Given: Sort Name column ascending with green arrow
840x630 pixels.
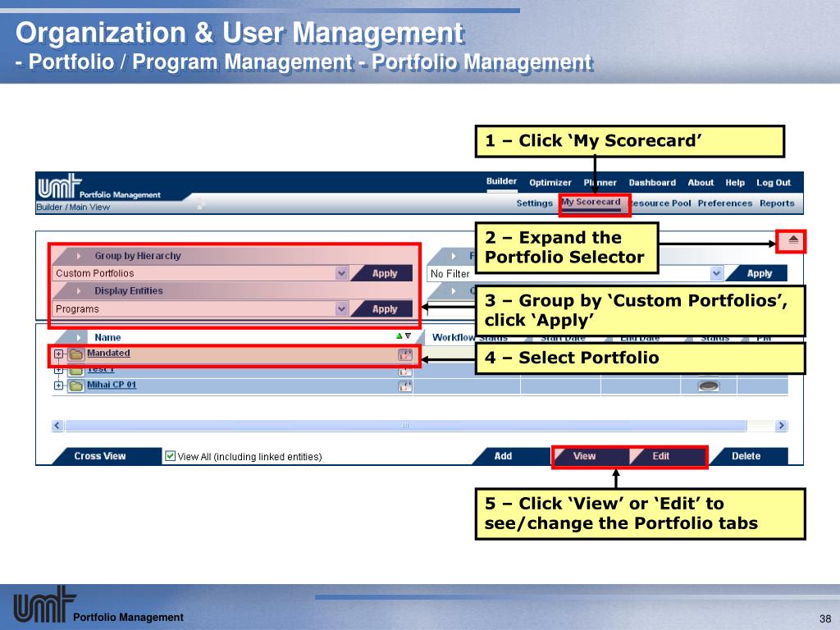Looking at the screenshot, I should tap(399, 336).
